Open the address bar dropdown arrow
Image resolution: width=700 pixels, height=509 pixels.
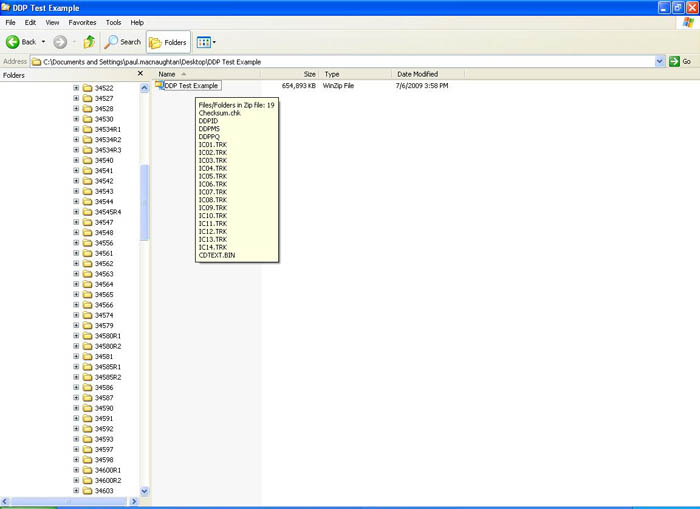(660, 62)
